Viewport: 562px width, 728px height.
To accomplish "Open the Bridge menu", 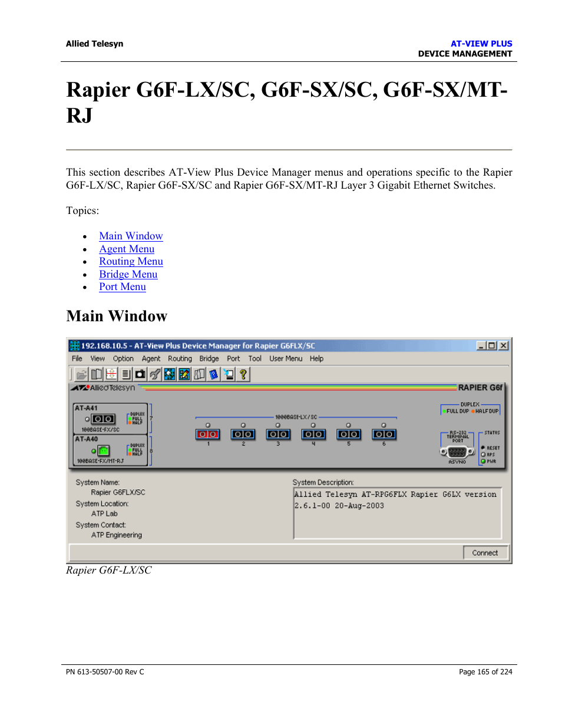I will coord(209,358).
